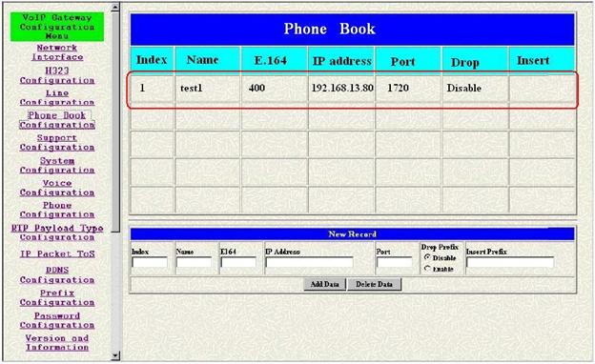This screenshot has height=364, width=595.
Task: Click the Phone Book title banner
Action: pyautogui.click(x=353, y=30)
